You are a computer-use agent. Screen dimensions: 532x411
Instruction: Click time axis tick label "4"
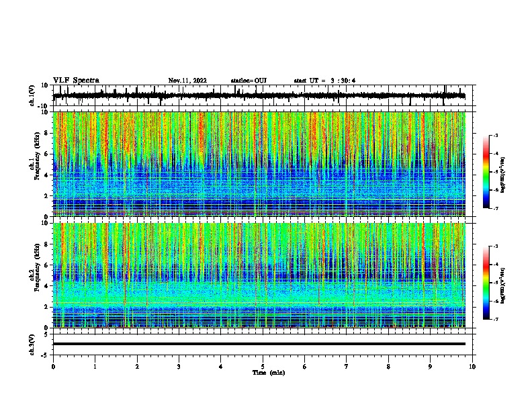pyautogui.click(x=221, y=367)
